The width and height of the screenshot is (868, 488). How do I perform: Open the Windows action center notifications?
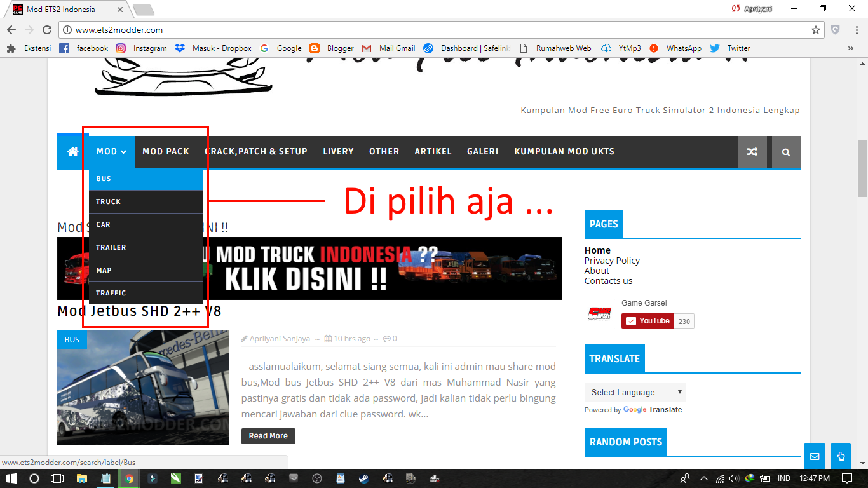coord(846,478)
